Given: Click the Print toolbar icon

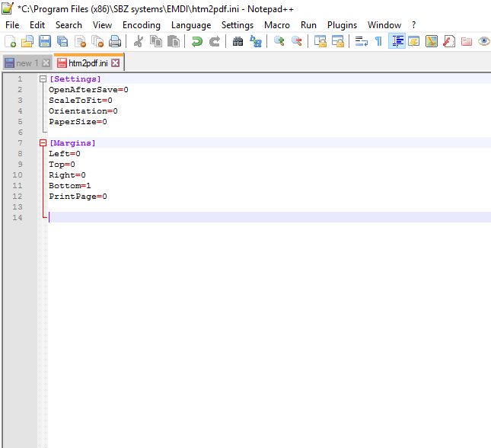Looking at the screenshot, I should pos(115,41).
